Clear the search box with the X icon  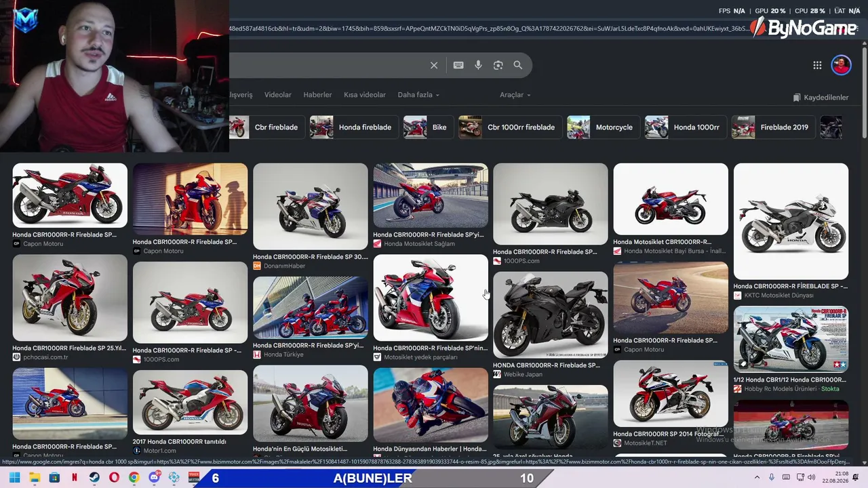pos(434,65)
